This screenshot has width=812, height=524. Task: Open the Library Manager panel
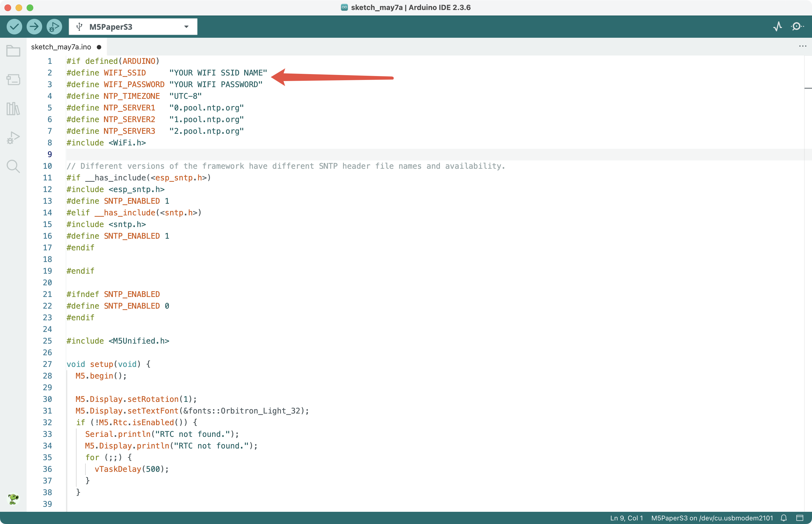point(13,109)
